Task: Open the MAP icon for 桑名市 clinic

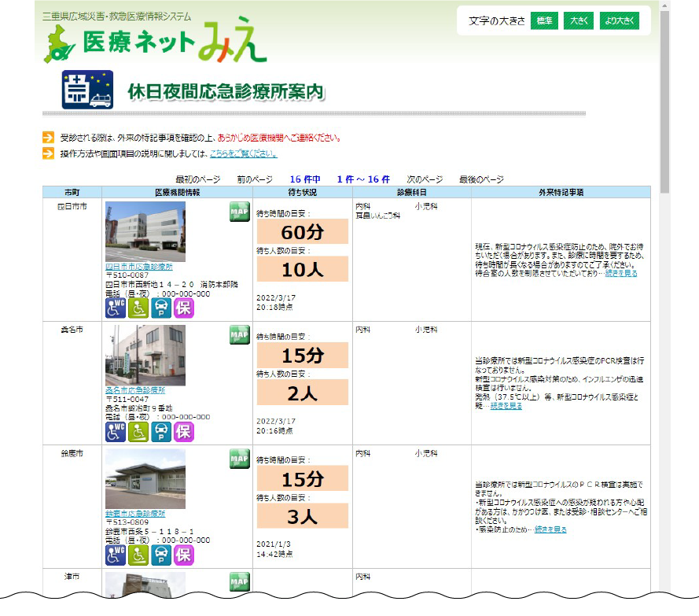Action: point(239,335)
